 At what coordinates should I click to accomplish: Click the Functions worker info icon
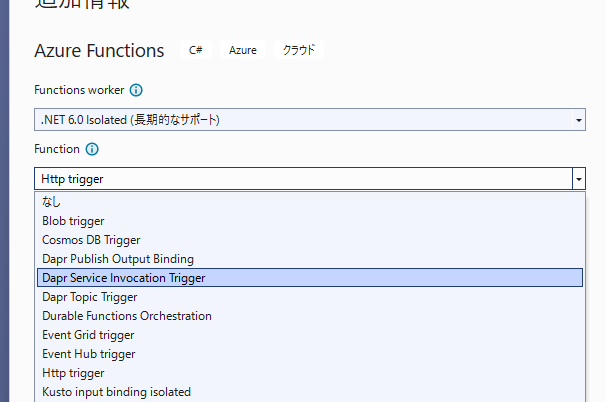(x=136, y=89)
